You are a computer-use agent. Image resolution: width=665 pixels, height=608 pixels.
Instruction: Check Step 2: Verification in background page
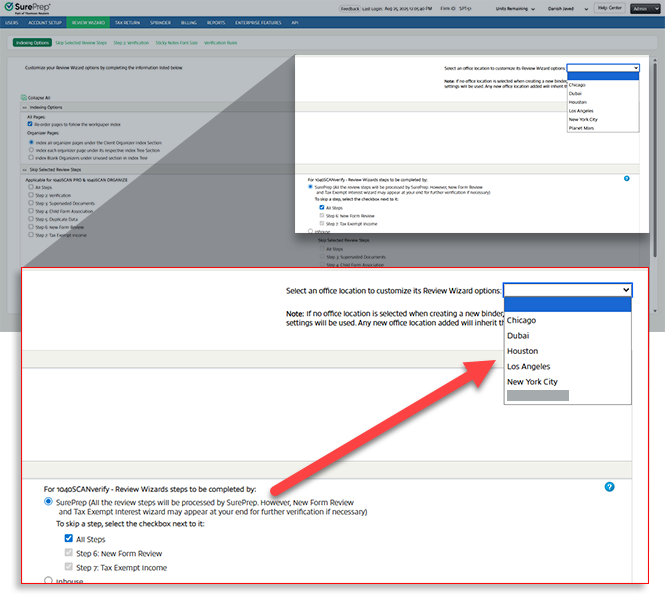tap(31, 195)
